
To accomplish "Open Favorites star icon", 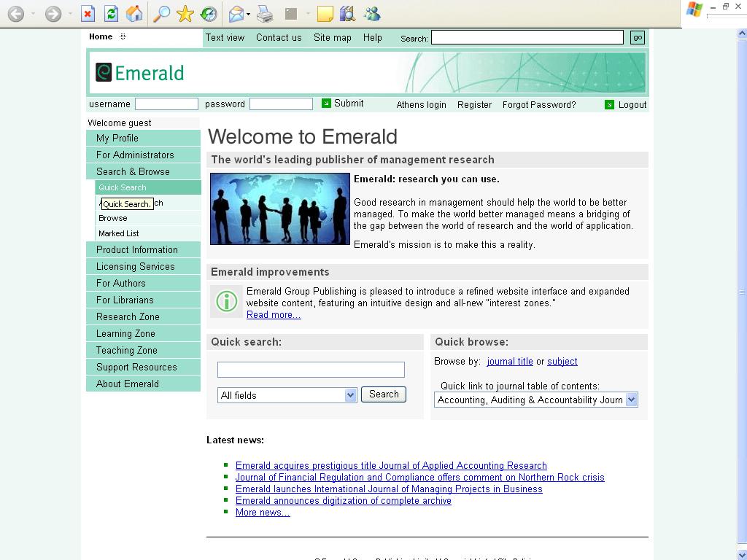I will click(185, 14).
